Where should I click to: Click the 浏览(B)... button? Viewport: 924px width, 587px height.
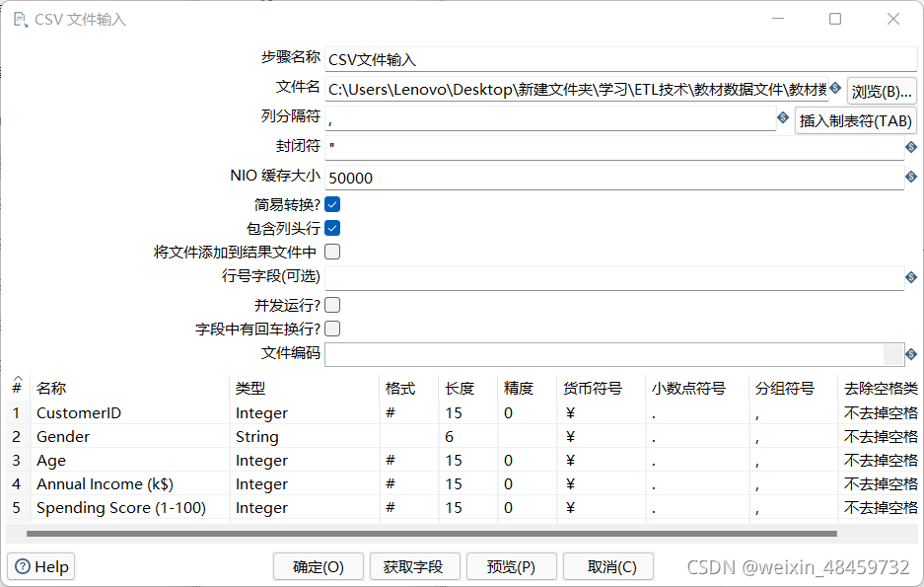tap(882, 92)
